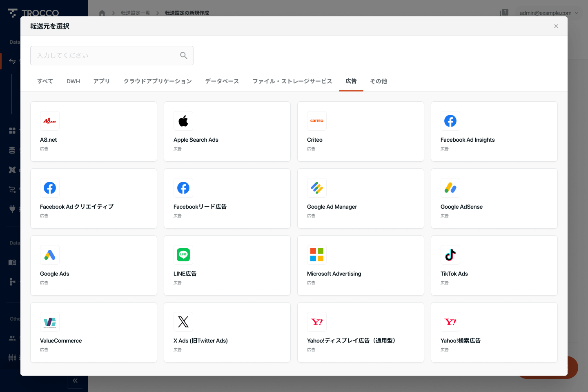Choose the A8.net connector
The image size is (588, 392).
click(x=94, y=131)
